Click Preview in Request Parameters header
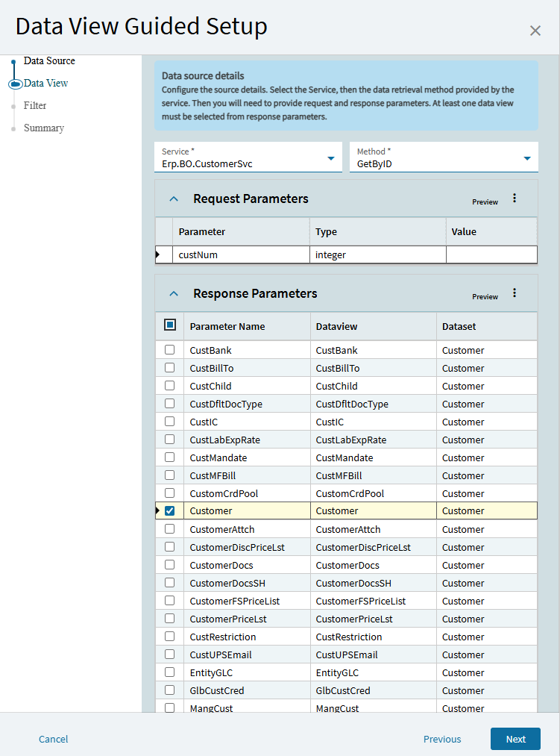560x756 pixels. pos(485,202)
